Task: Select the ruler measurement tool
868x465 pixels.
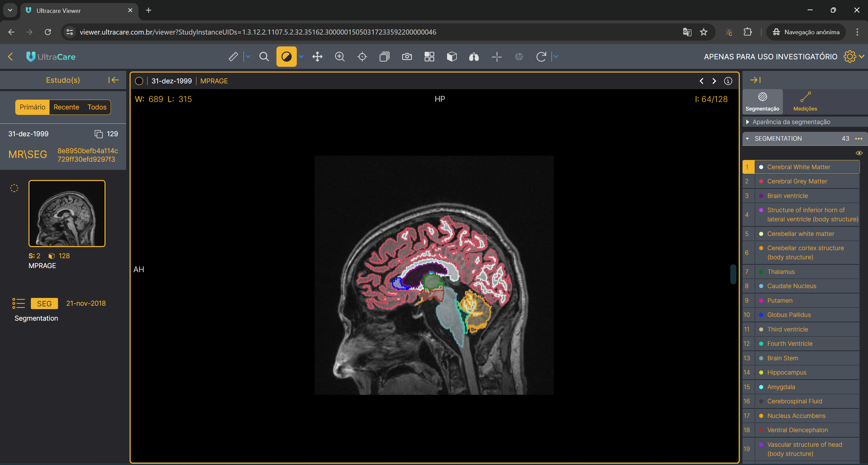Action: (x=233, y=57)
